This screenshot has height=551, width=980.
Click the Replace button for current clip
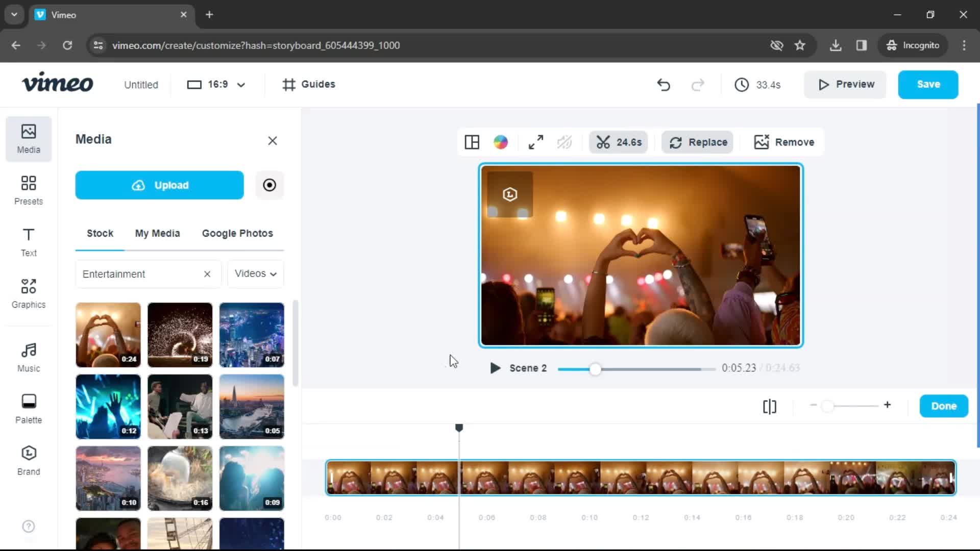coord(698,142)
